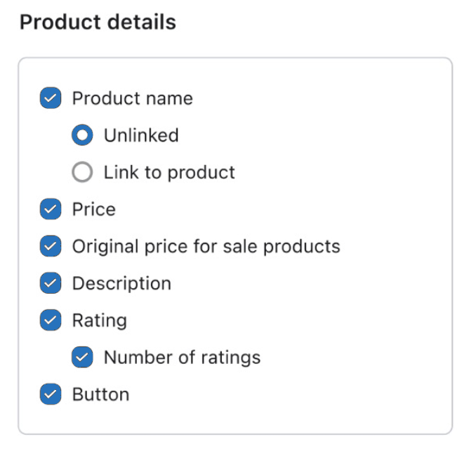Deselect the Button checkbox

pyautogui.click(x=50, y=395)
